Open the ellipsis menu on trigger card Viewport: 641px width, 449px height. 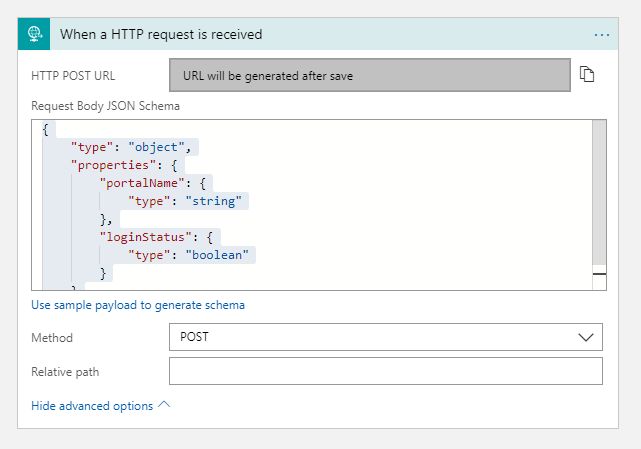pyautogui.click(x=602, y=35)
